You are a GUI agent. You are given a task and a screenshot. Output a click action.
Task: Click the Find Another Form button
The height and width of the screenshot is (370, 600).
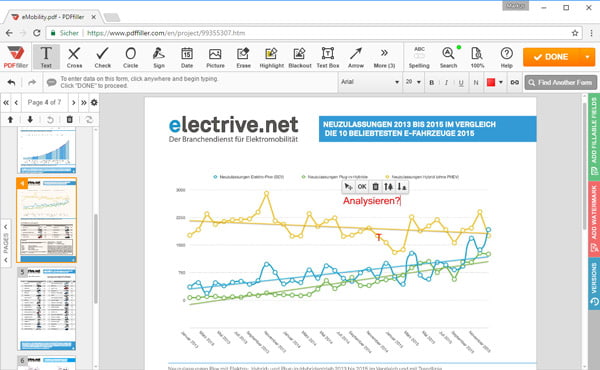point(561,82)
